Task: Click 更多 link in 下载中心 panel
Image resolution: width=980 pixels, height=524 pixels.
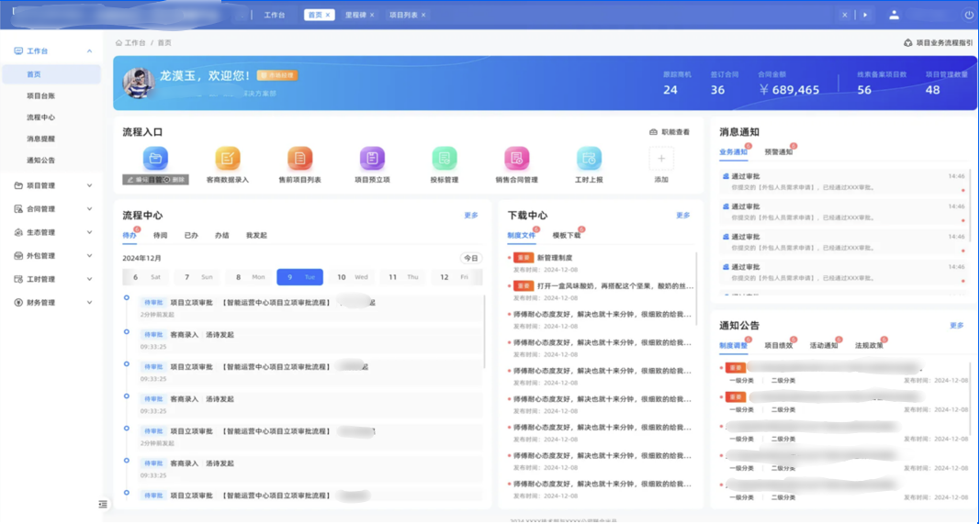Action: [x=683, y=216]
